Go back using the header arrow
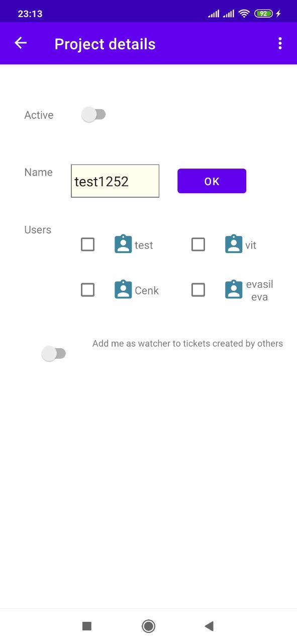The image size is (297, 644). pos(21,43)
